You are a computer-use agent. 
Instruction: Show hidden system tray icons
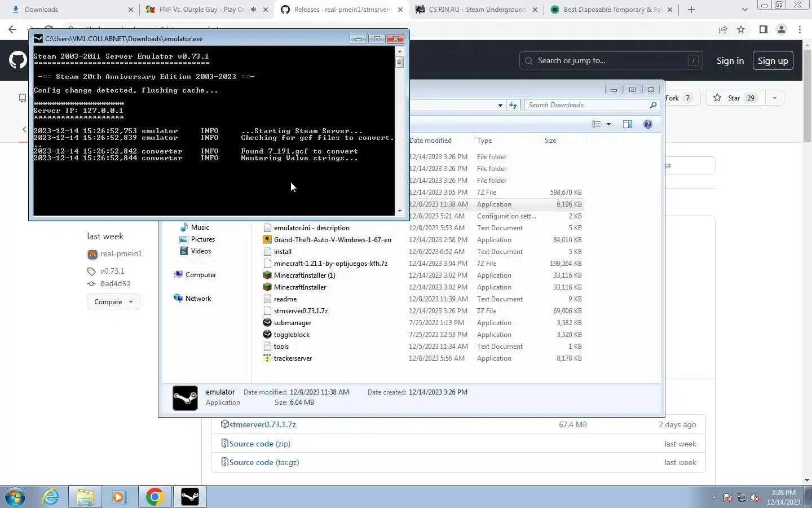[714, 497]
